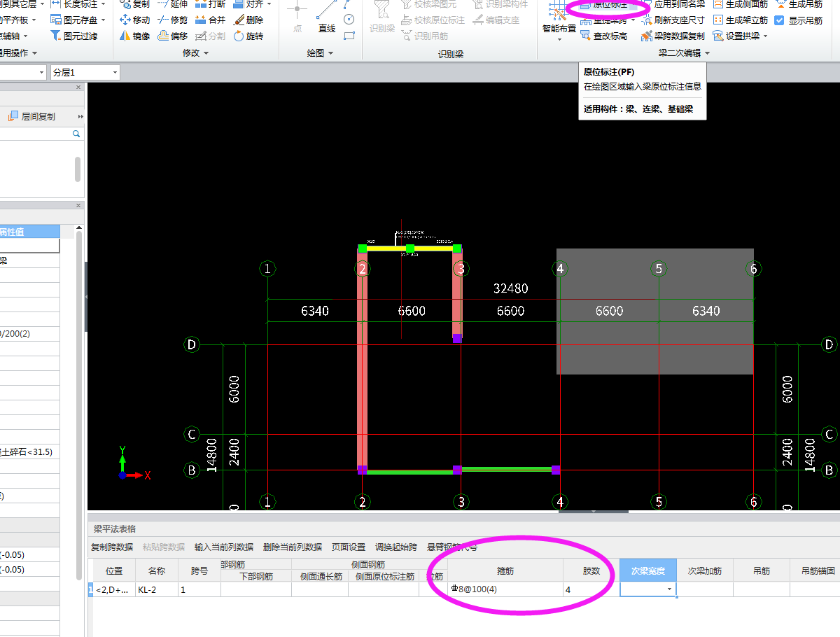The image size is (840, 637).
Task: Click 输入当前列数据 button
Action: (224, 547)
